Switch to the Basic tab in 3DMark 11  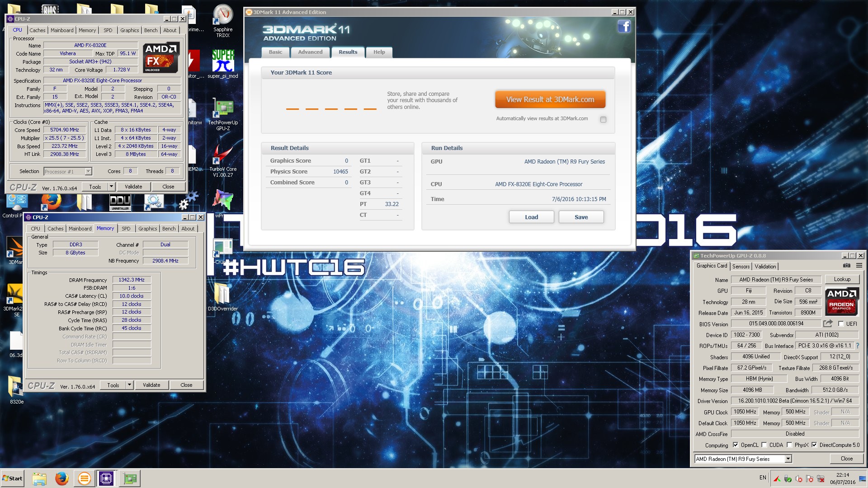[x=275, y=52]
